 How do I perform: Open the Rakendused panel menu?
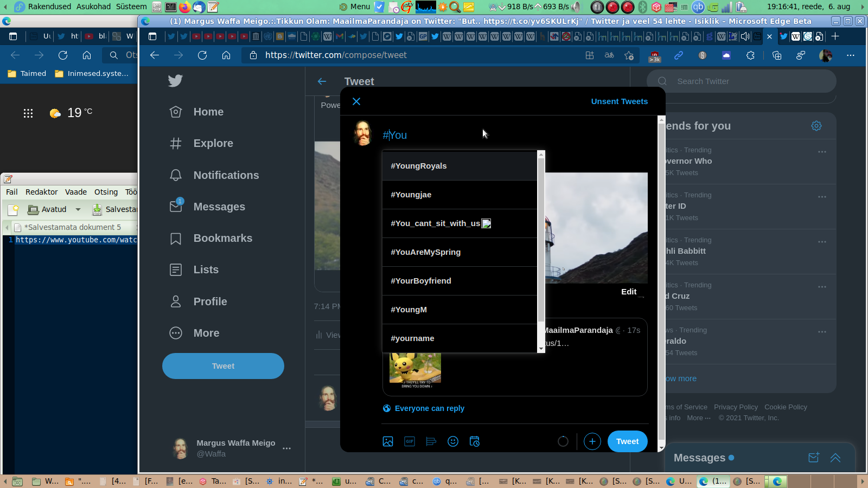[x=49, y=7]
